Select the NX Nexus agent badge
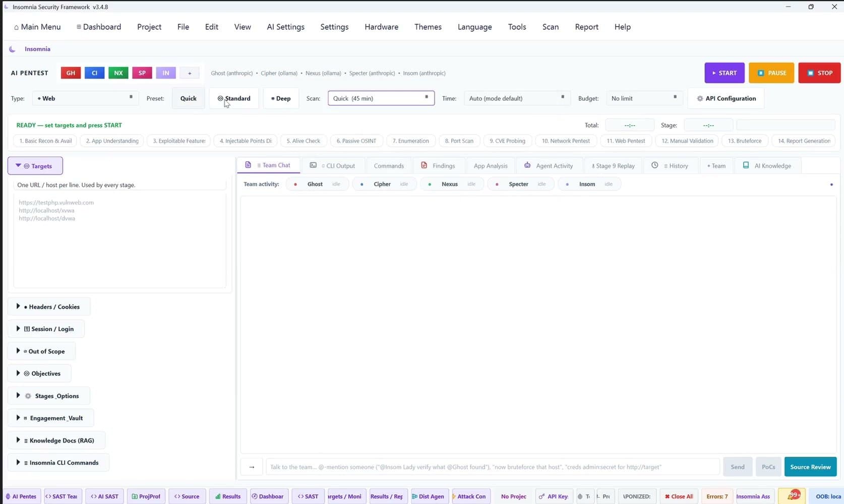This screenshot has width=844, height=504. (118, 73)
